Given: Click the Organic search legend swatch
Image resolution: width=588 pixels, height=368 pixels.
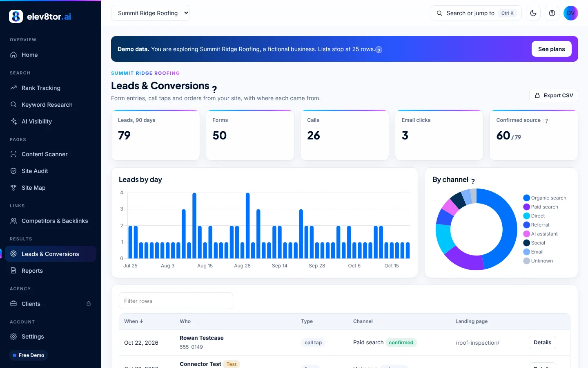Looking at the screenshot, I should coord(527,198).
